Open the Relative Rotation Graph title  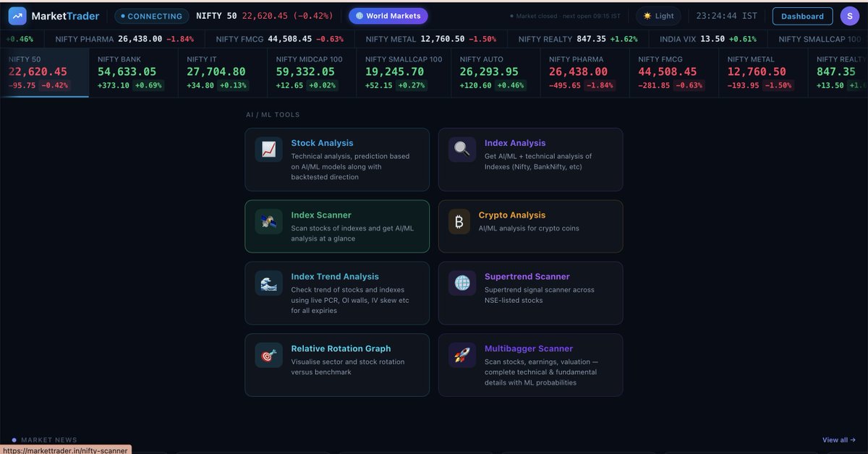click(341, 348)
